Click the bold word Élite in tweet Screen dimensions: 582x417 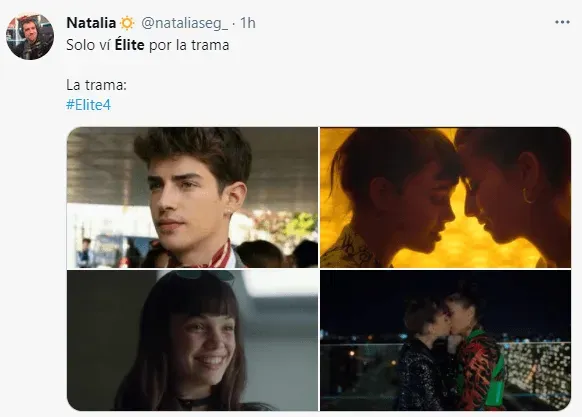(130, 45)
